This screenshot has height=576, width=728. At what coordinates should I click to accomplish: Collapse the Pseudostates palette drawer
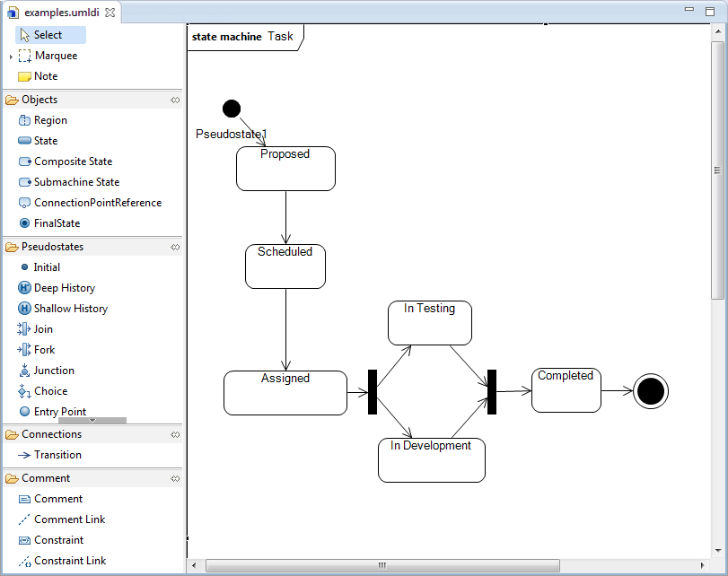(52, 247)
